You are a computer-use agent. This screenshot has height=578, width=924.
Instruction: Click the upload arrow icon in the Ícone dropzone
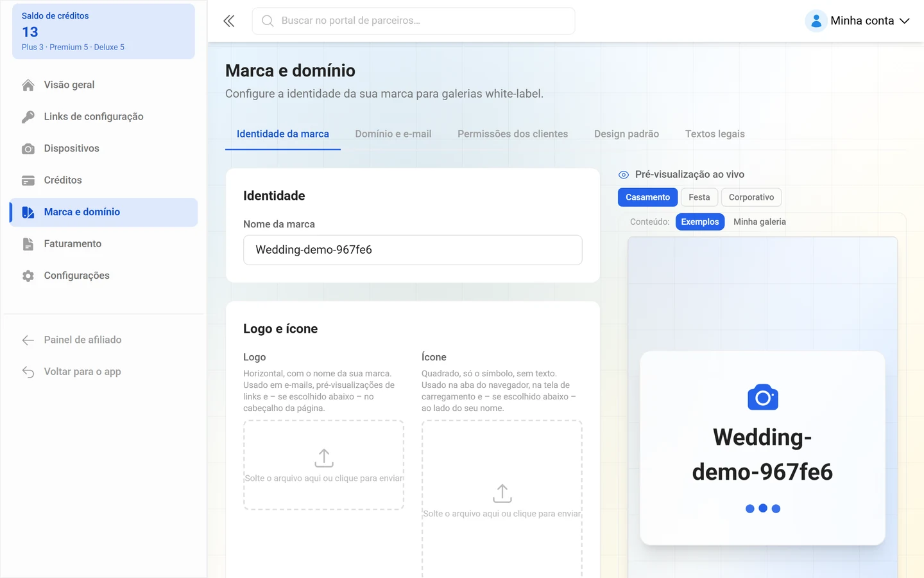502,493
